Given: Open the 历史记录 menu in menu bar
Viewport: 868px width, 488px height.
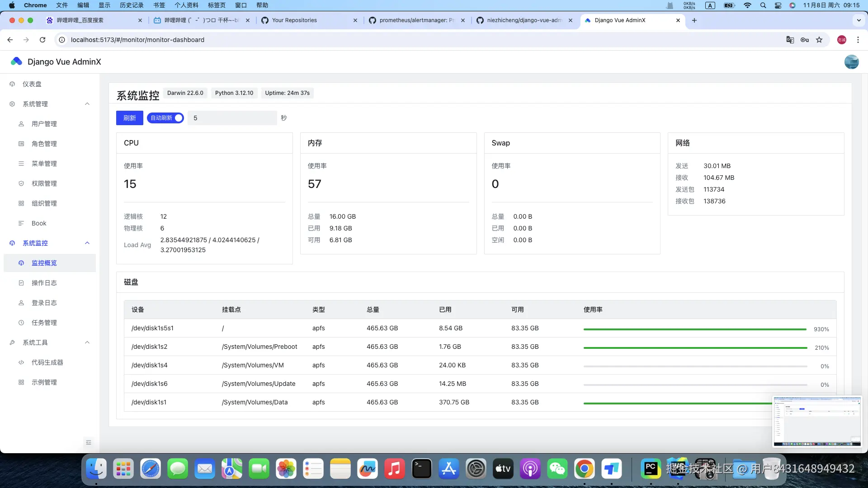Looking at the screenshot, I should (132, 5).
